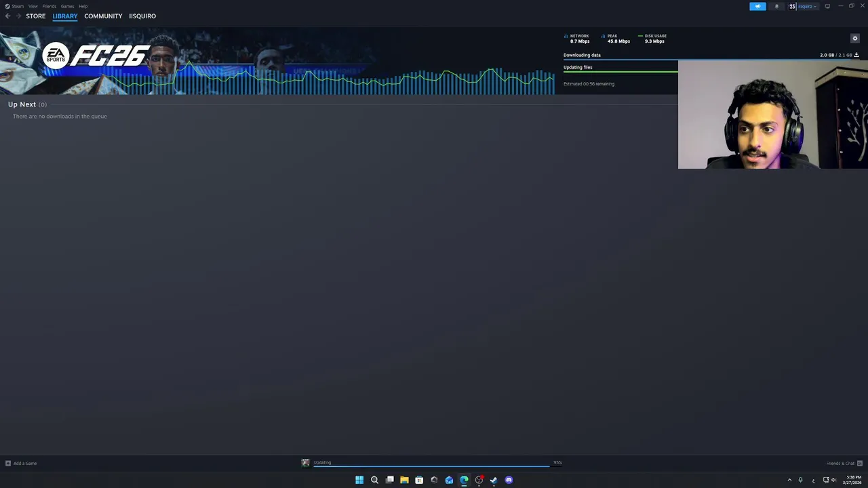
Task: Click the Friends & Chat icon
Action: tap(860, 464)
